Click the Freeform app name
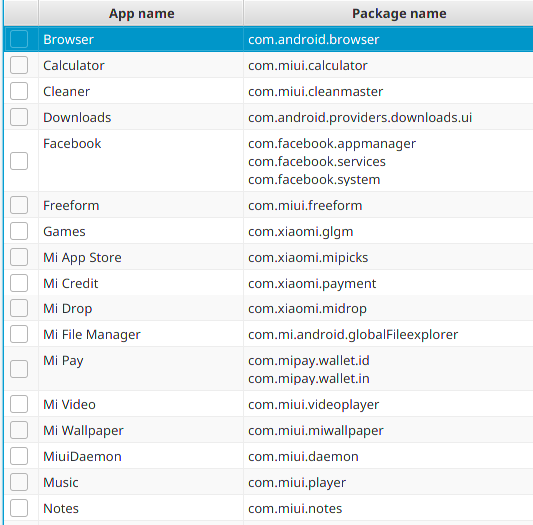The width and height of the screenshot is (533, 525). tap(71, 205)
